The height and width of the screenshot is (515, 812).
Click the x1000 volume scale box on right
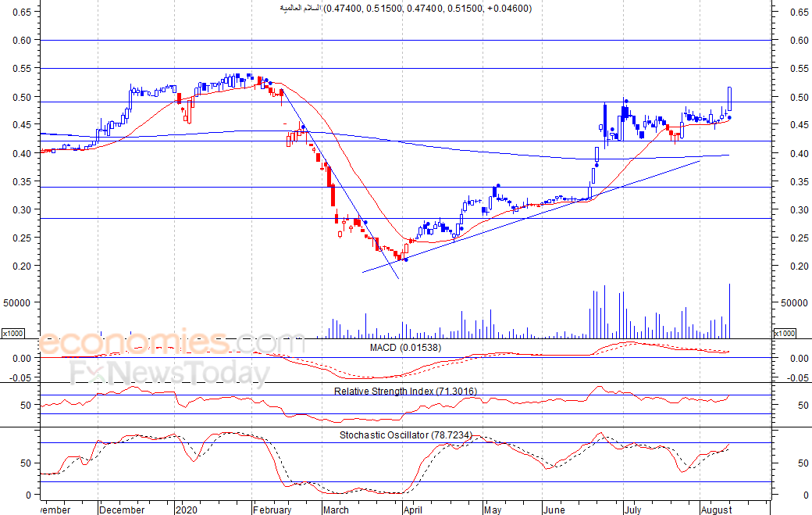pos(783,334)
